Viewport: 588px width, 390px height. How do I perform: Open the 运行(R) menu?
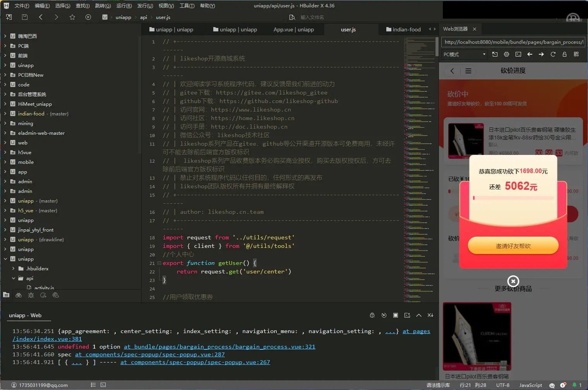click(x=124, y=6)
